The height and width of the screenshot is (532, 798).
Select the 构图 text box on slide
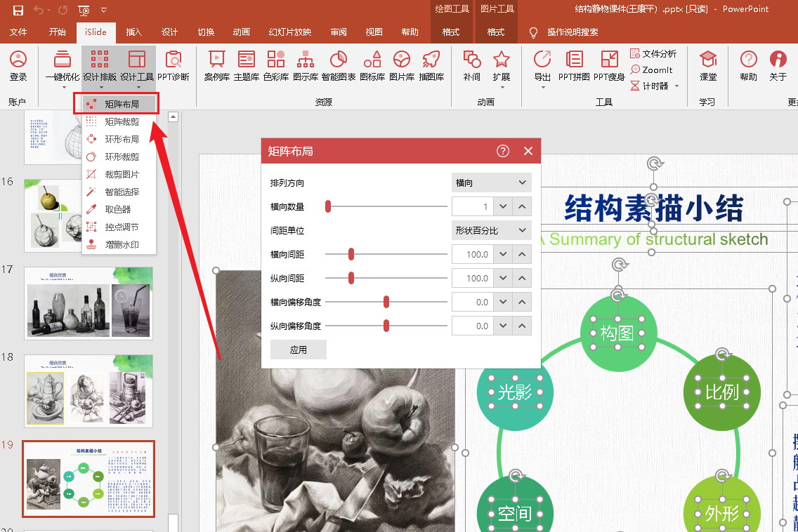pyautogui.click(x=617, y=333)
